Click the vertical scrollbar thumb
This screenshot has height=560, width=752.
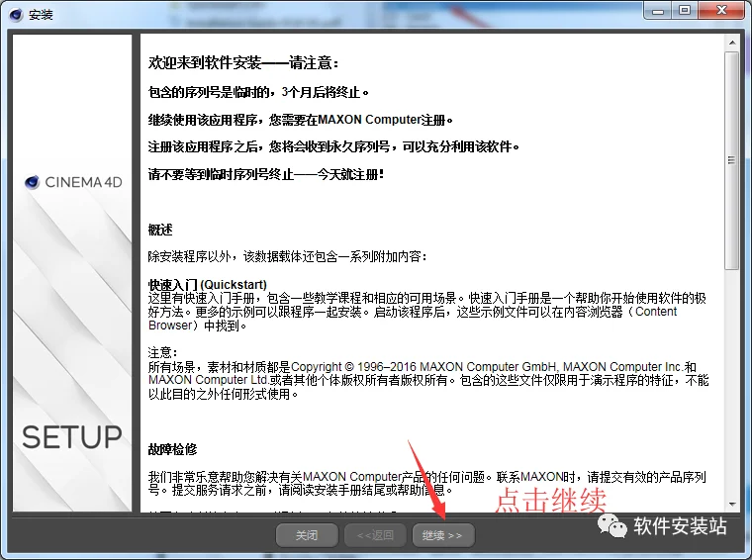[732, 160]
